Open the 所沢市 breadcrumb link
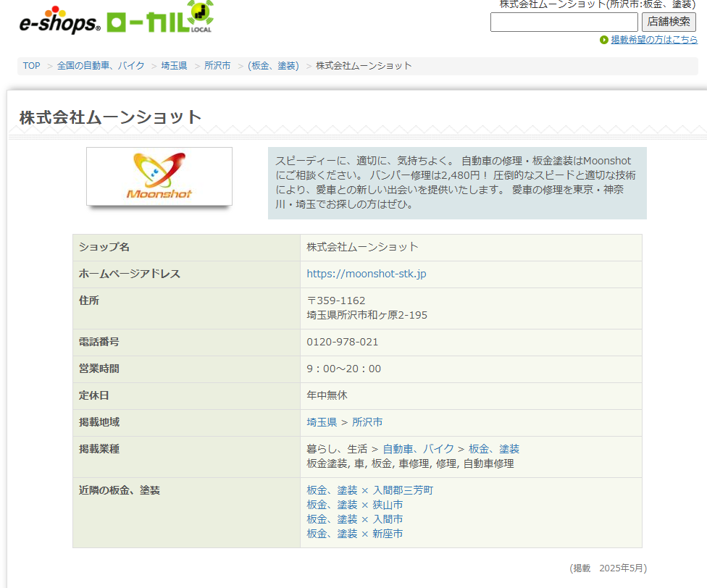This screenshot has height=588, width=707. click(x=217, y=66)
